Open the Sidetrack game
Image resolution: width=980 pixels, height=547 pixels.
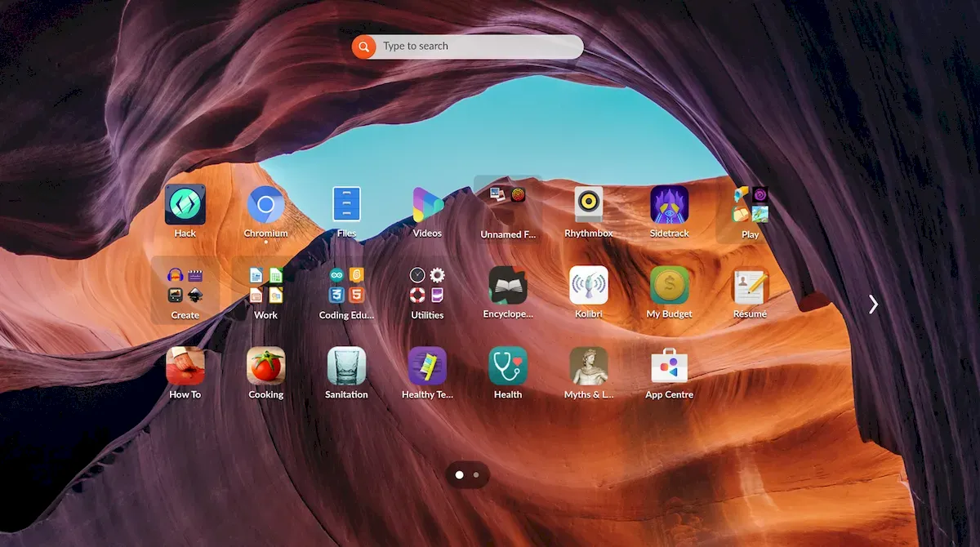click(x=670, y=205)
